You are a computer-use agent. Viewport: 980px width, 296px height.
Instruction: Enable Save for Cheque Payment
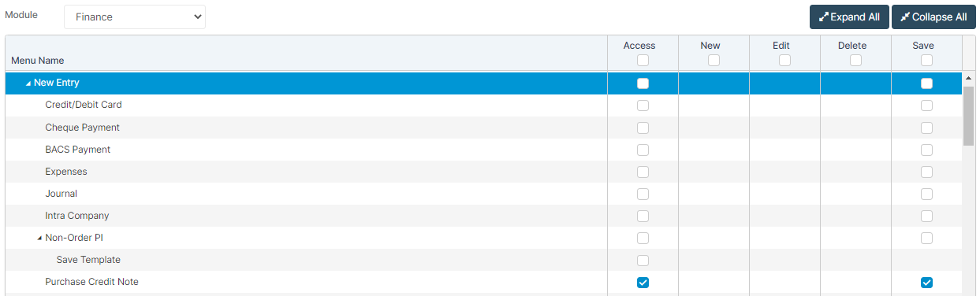click(926, 128)
